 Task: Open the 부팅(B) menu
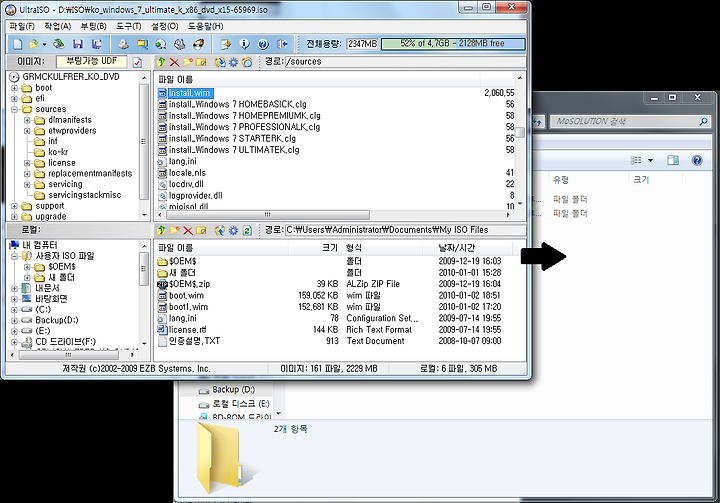click(93, 26)
